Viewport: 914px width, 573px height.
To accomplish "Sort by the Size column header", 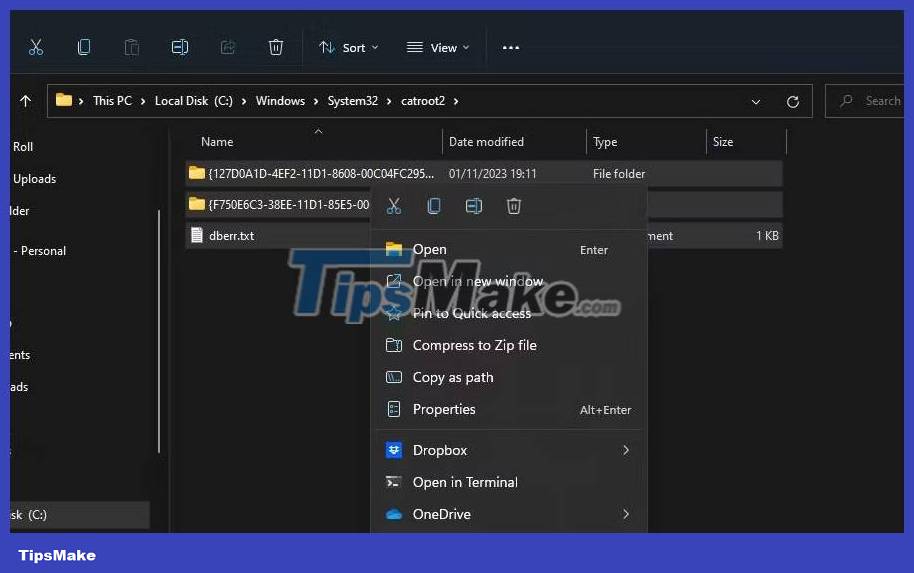I will tap(723, 142).
